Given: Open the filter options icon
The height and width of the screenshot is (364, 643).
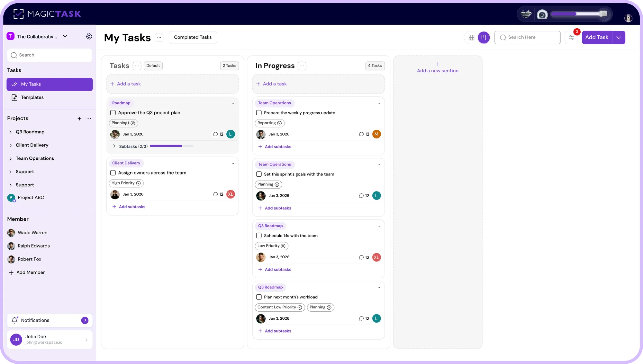Looking at the screenshot, I should [x=571, y=37].
